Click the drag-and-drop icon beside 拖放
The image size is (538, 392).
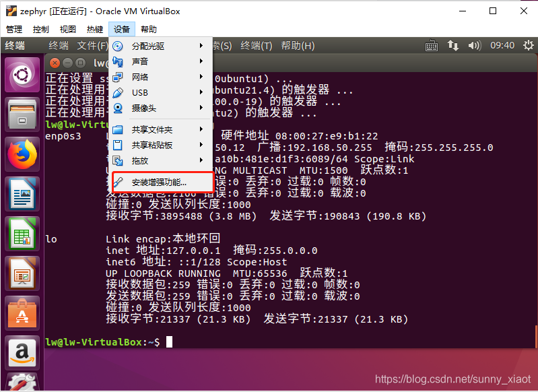pyautogui.click(x=118, y=161)
